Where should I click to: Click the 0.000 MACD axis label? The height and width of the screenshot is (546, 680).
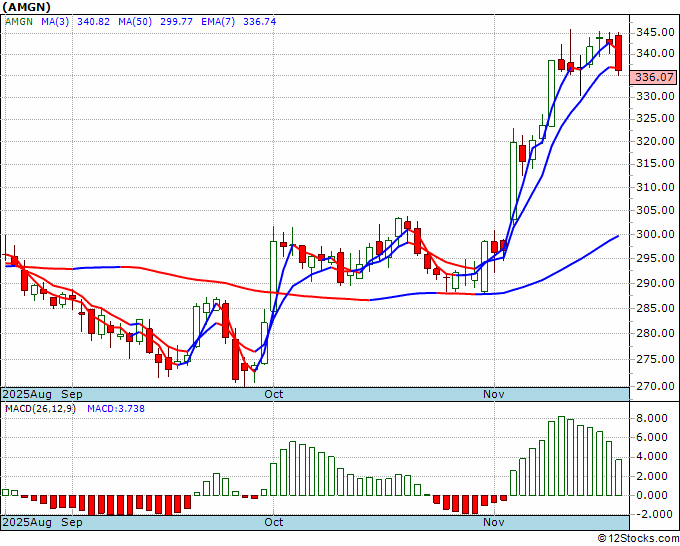coord(652,495)
